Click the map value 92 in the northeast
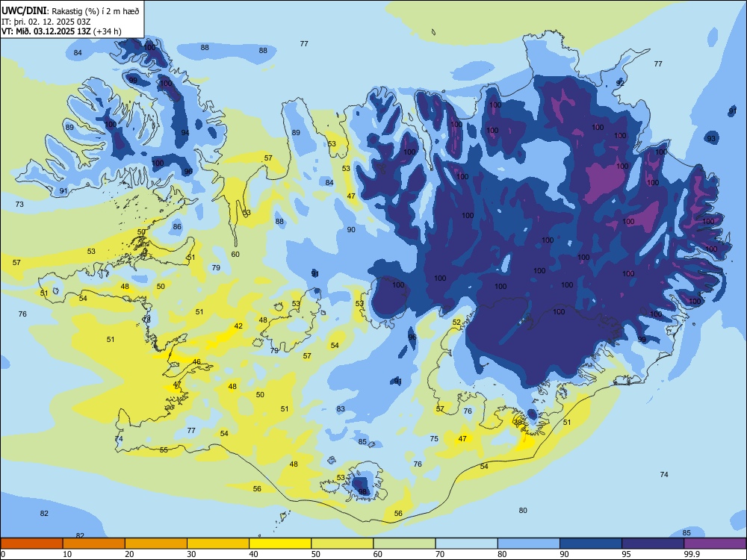 click(x=620, y=83)
